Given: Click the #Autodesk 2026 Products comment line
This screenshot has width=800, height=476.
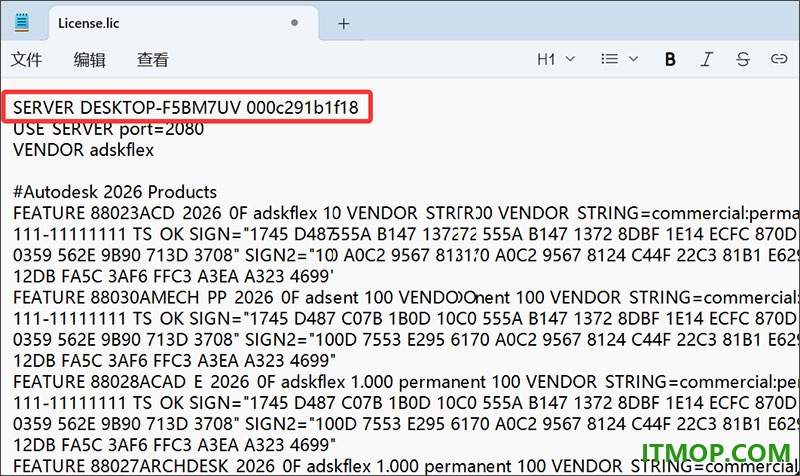Looking at the screenshot, I should click(115, 192).
